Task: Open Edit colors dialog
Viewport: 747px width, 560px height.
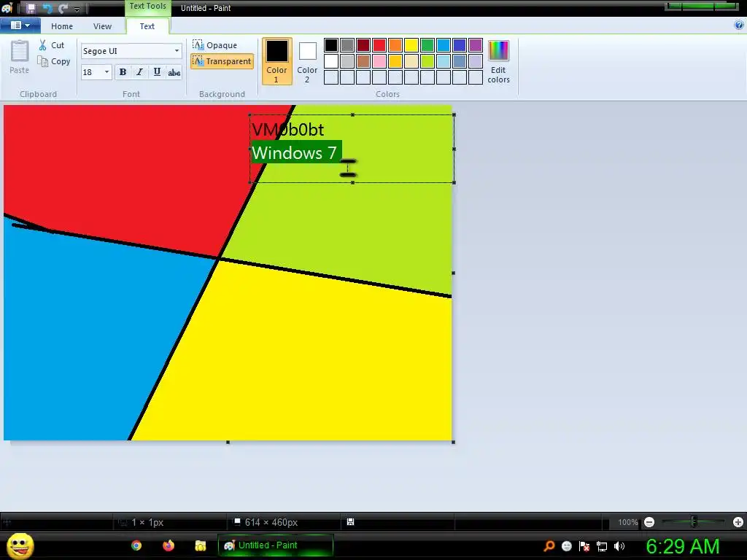Action: pyautogui.click(x=499, y=61)
